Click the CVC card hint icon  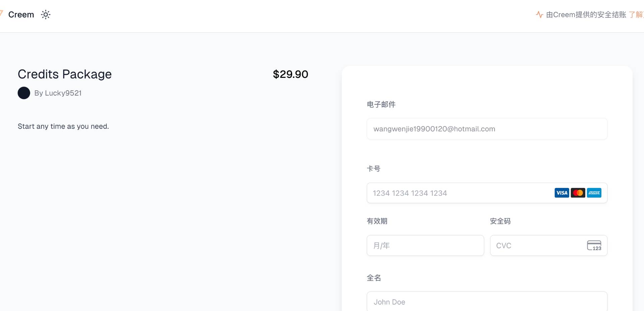tap(594, 246)
